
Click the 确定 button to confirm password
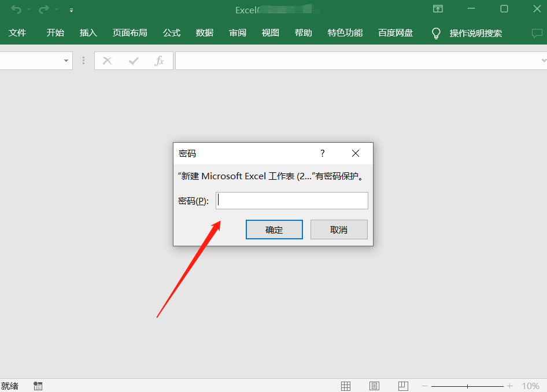point(274,229)
